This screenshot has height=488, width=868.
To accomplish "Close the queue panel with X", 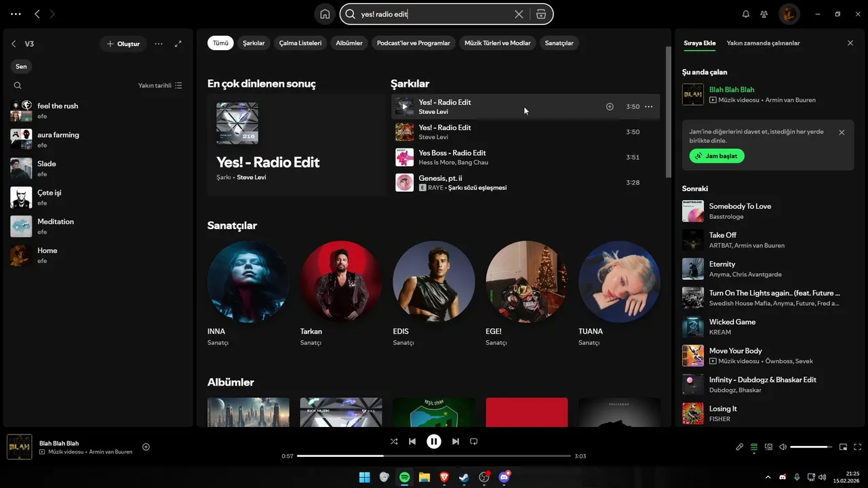I will 850,43.
